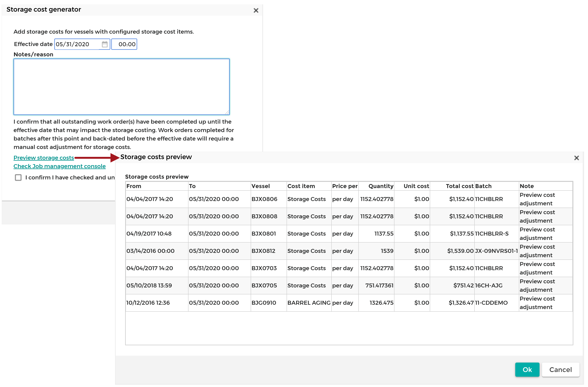The height and width of the screenshot is (387, 588).
Task: Click quantity 751.417361 cell
Action: pyautogui.click(x=377, y=286)
